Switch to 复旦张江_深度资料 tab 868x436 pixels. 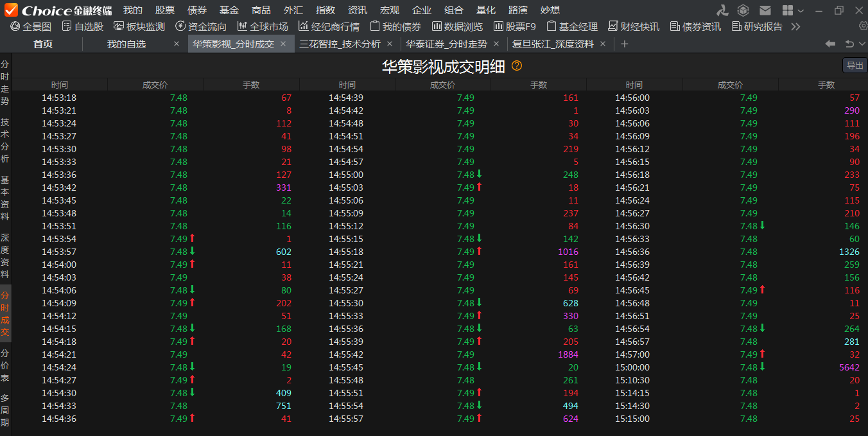click(x=553, y=44)
